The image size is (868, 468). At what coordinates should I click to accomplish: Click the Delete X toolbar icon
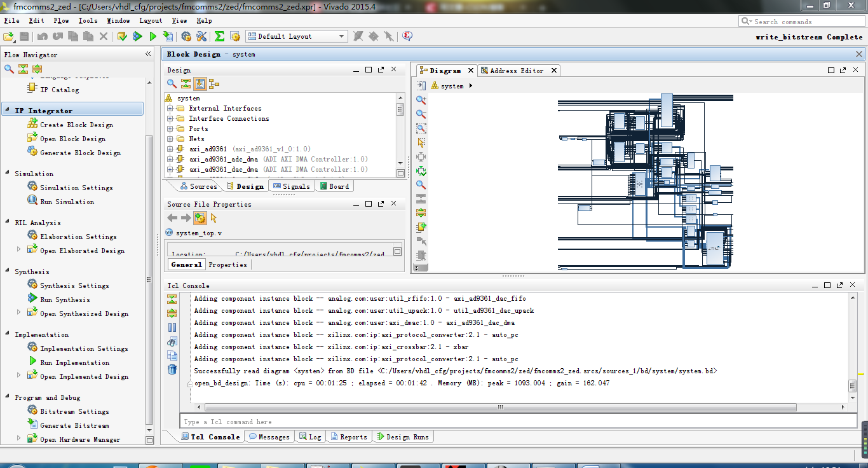(104, 36)
